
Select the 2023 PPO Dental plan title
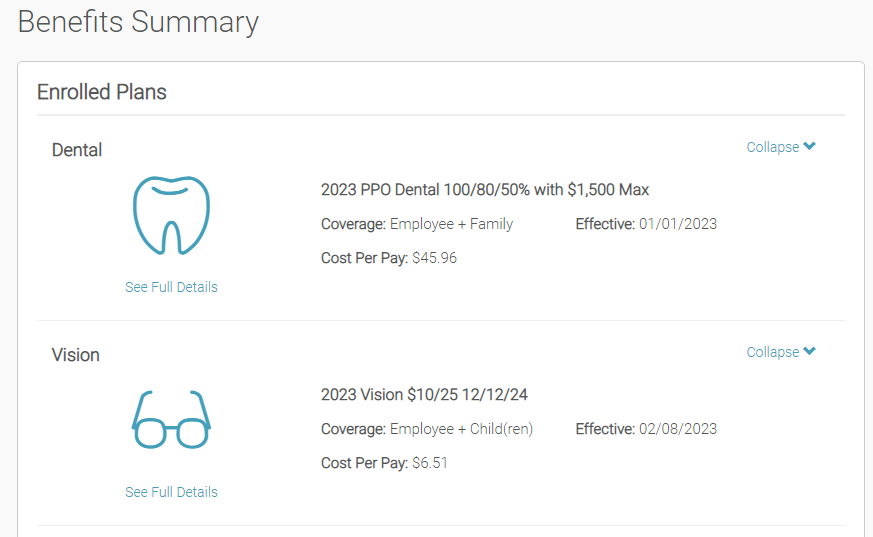485,190
